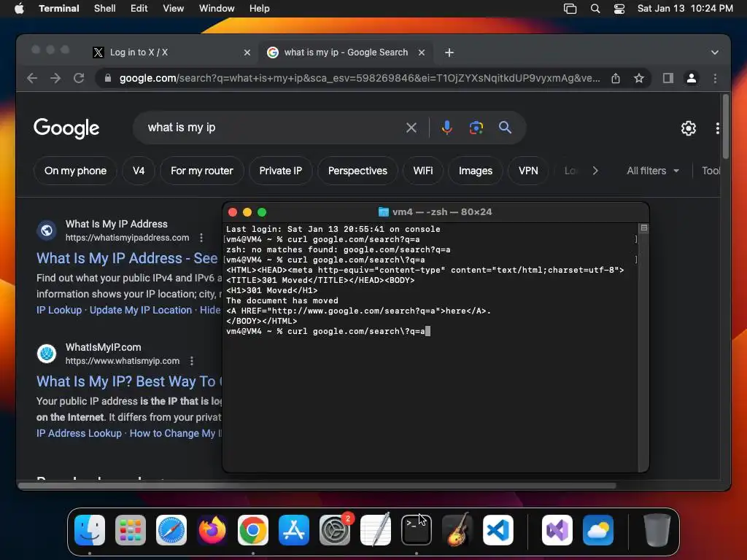
Task: Clear the Google search query
Action: click(x=411, y=128)
